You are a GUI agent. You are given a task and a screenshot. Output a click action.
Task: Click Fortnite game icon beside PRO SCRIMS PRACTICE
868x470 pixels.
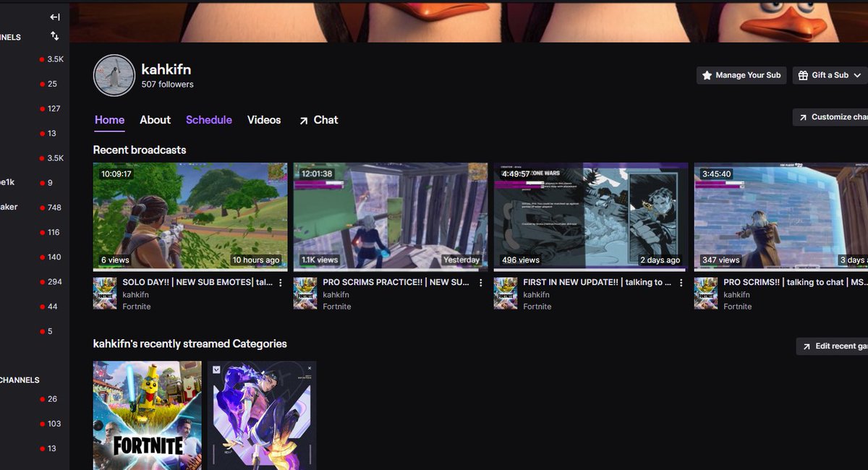coord(305,294)
